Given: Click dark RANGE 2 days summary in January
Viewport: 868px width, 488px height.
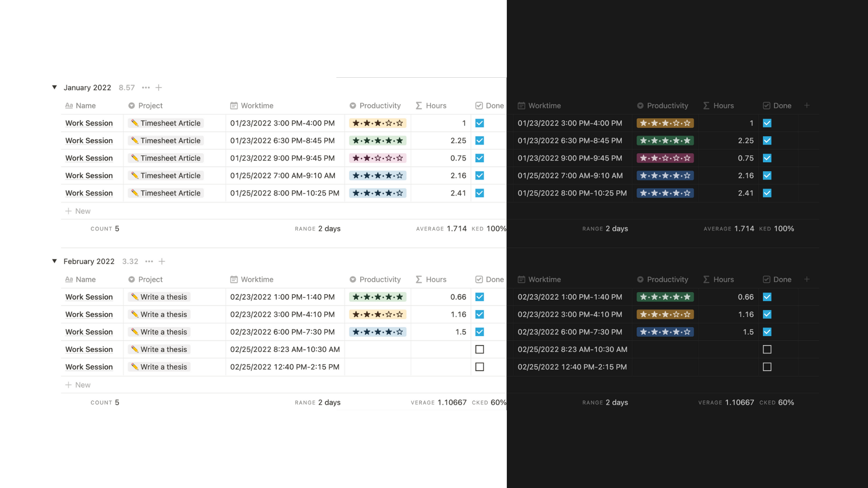Looking at the screenshot, I should [x=605, y=229].
